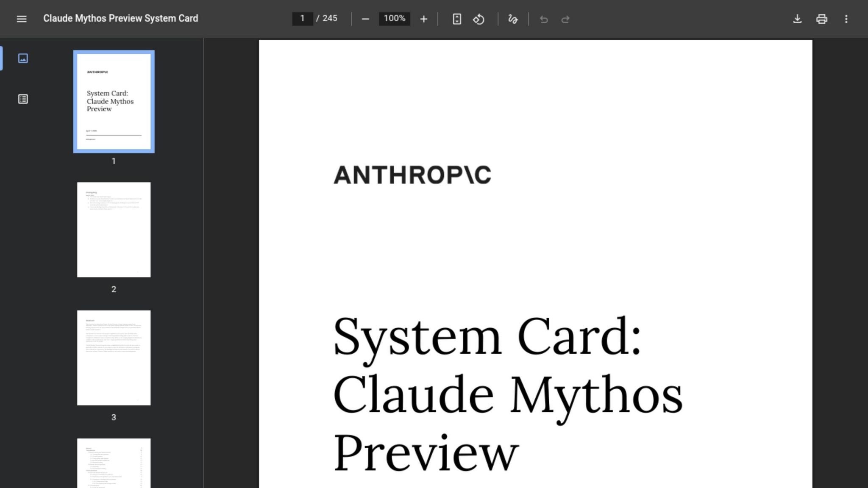
Task: Zoom out with the minus button
Action: click(365, 19)
